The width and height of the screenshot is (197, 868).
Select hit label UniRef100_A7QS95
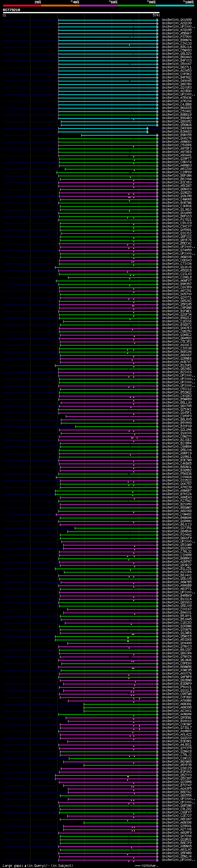pyautogui.click(x=177, y=30)
